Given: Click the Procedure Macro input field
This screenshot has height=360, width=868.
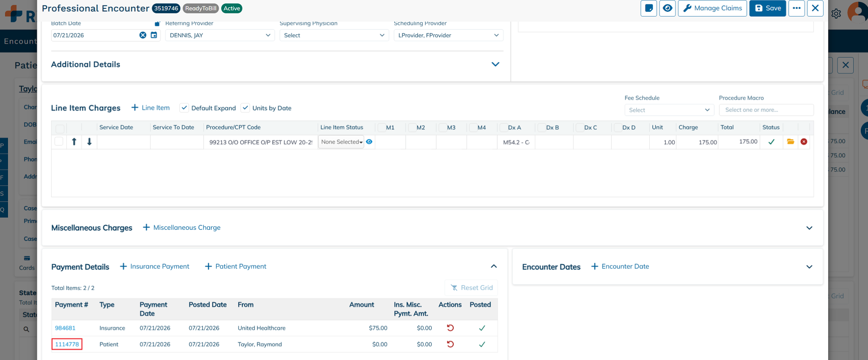Looking at the screenshot, I should 766,110.
